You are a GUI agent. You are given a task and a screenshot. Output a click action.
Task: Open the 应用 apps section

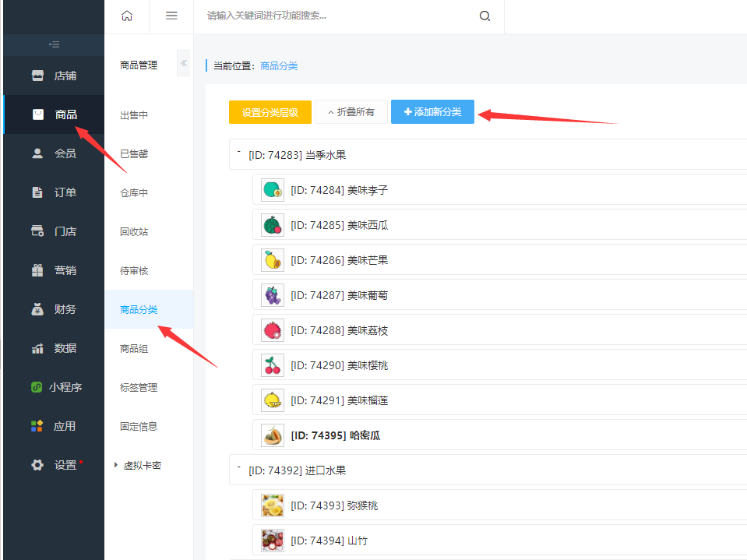pyautogui.click(x=54, y=426)
